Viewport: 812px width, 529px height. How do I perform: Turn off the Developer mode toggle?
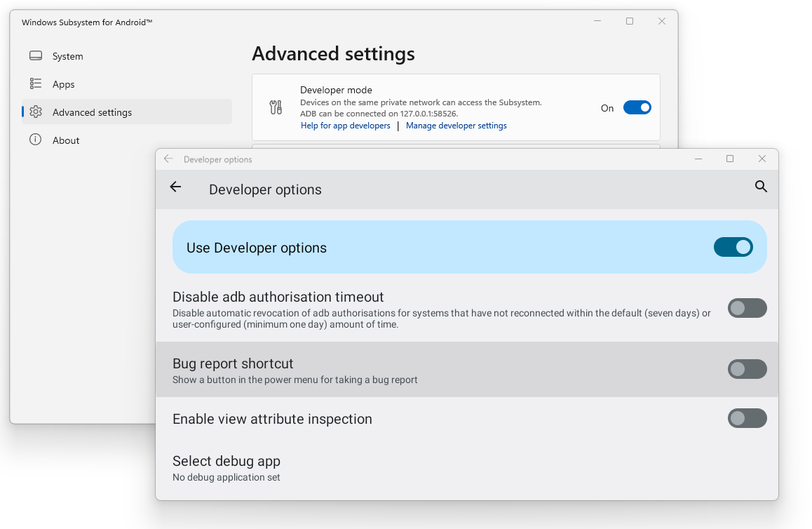(x=637, y=107)
